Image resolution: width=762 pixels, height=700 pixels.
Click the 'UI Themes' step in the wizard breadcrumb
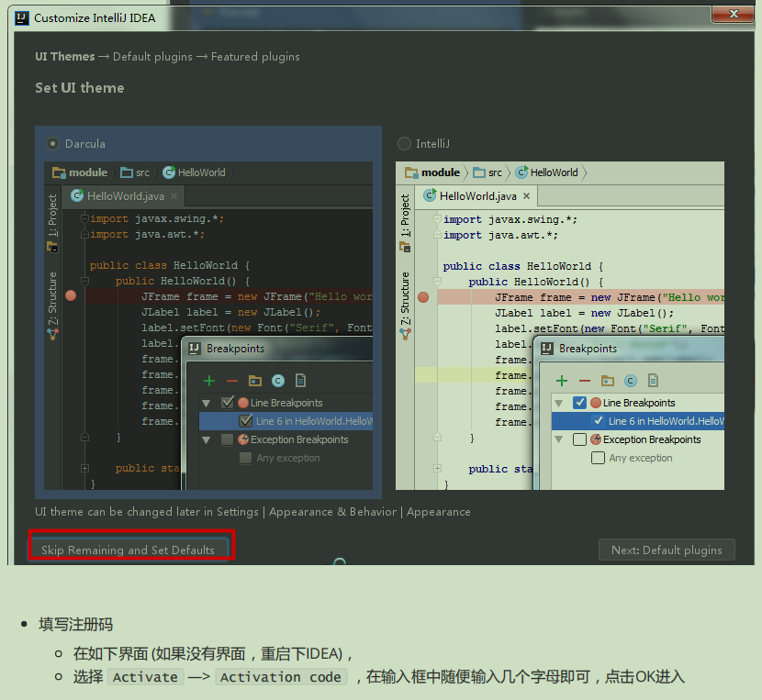[x=64, y=56]
